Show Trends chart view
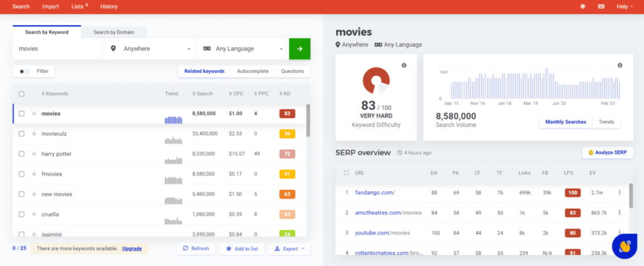This screenshot has width=644, height=266. 606,122
